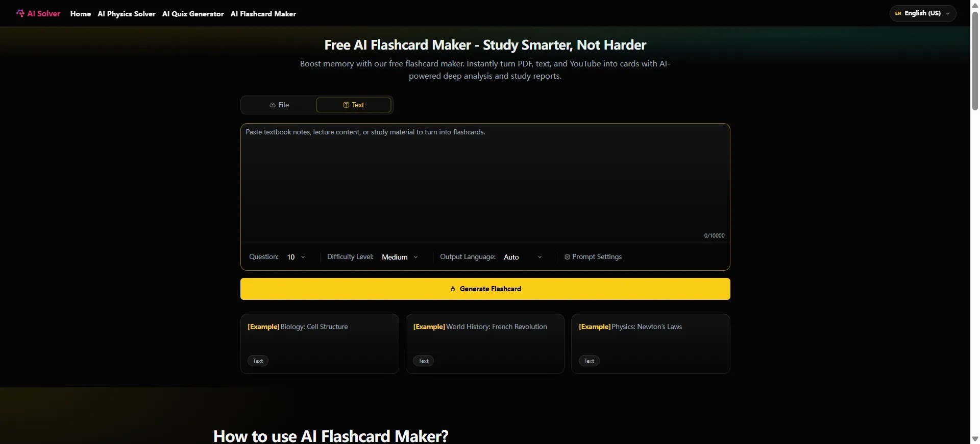Open the English (US) language selector
The height and width of the screenshot is (444, 980).
point(923,14)
